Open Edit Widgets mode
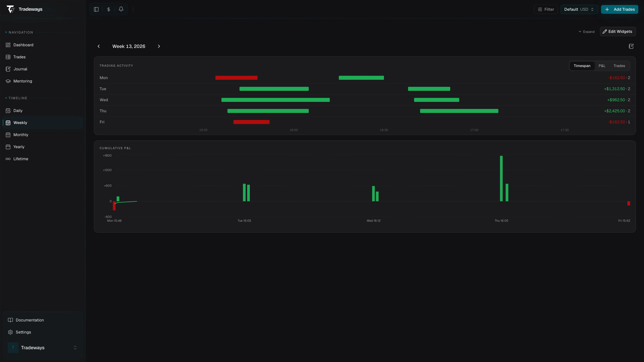 (618, 32)
